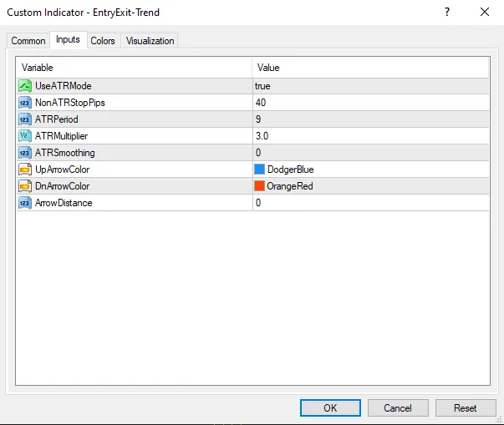Click the DodgerBlue color swatch
The image size is (504, 425).
[x=259, y=169]
